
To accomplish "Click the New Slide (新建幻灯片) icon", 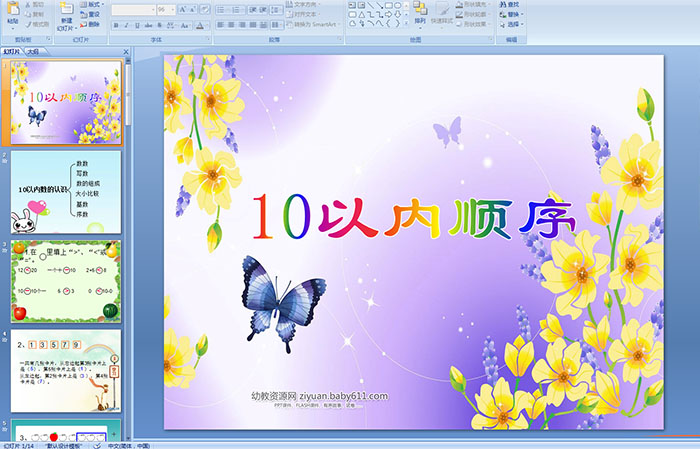I will point(67,9).
